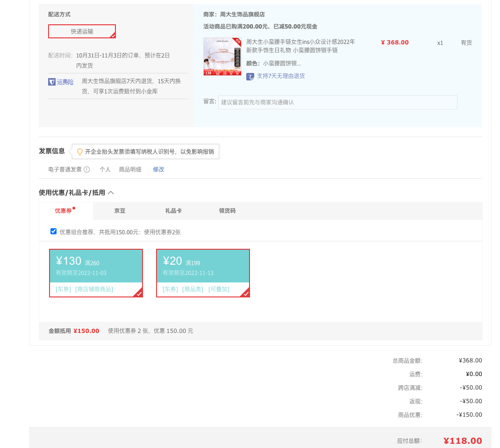The height and width of the screenshot is (448, 500).
Task: Click 跨店满减 -¥50.00 value
Action: point(471,387)
